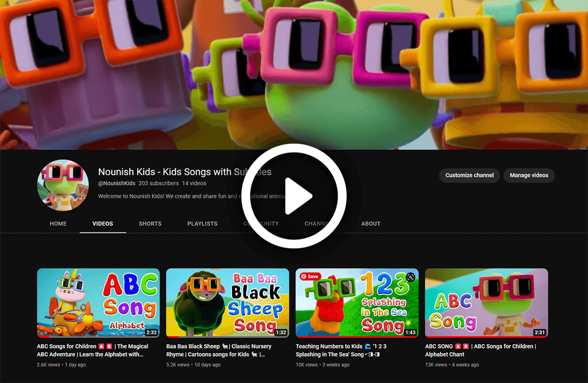The image size is (588, 383).
Task: Click the large circular play button overlay
Action: pos(294,196)
